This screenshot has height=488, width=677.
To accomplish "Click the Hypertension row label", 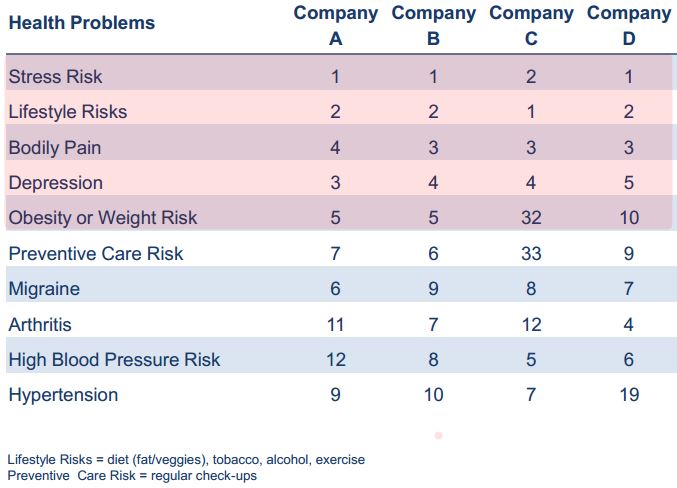I will [x=63, y=395].
